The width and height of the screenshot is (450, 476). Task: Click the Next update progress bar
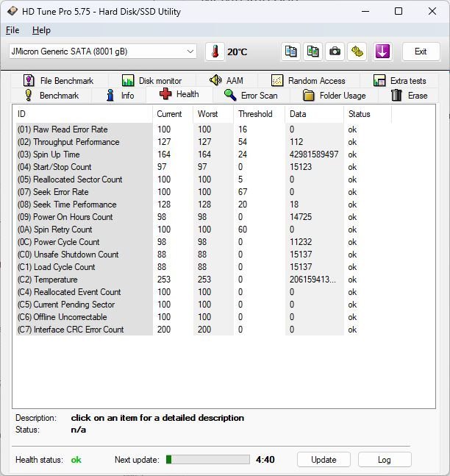click(208, 460)
